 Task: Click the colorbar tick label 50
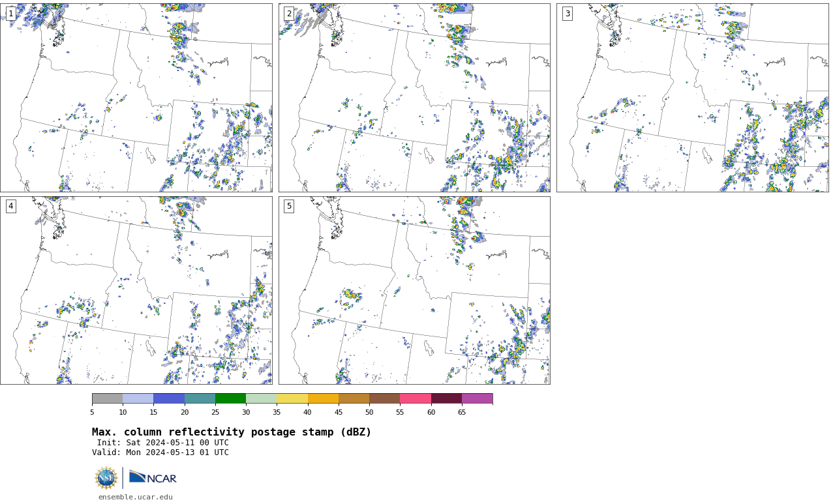coord(369,412)
